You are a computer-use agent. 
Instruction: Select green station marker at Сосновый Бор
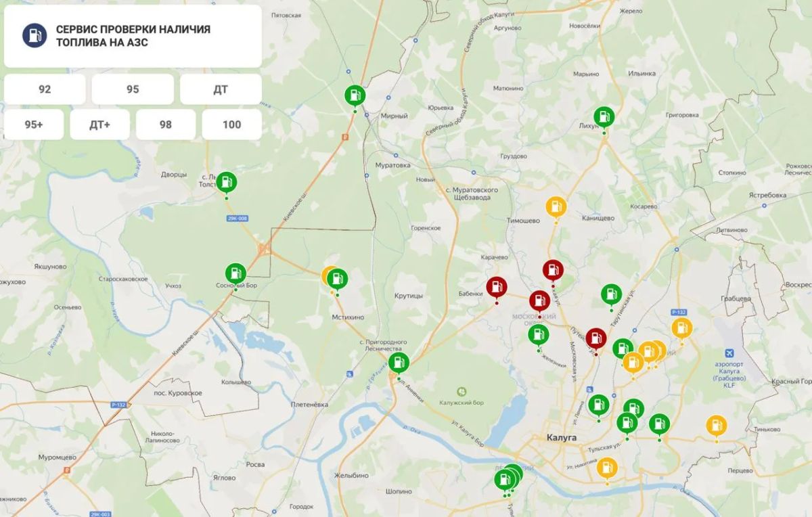(x=235, y=274)
